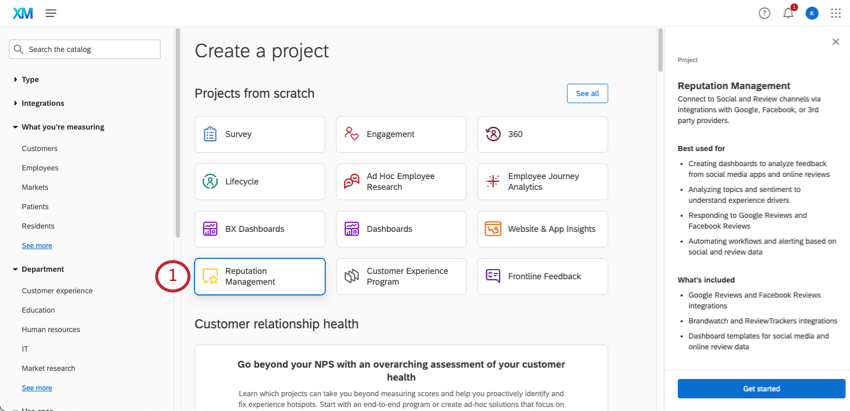Filter by Human resources department
Viewport: 850px width, 411px height.
click(x=51, y=329)
